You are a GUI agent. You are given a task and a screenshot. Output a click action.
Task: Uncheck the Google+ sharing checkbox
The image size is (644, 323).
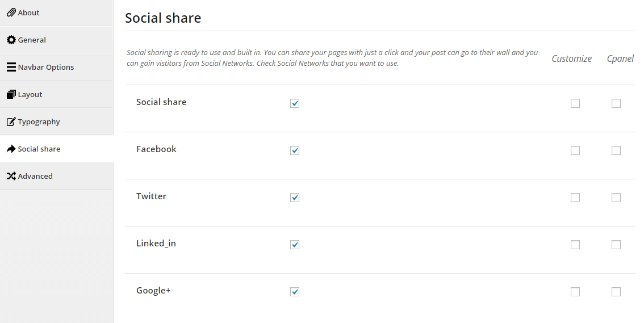[295, 292]
